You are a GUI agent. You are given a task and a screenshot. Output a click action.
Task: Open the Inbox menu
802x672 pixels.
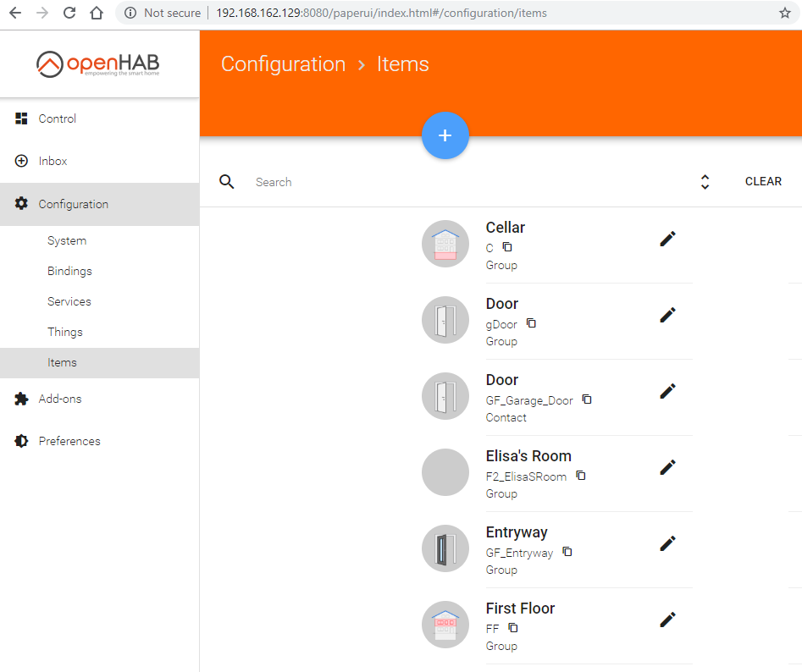coord(100,161)
